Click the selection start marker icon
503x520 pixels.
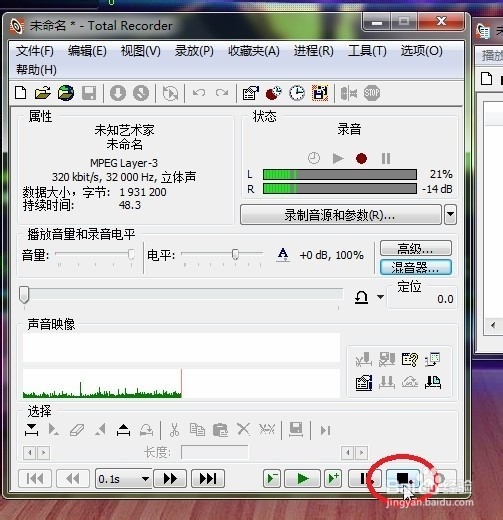point(31,430)
